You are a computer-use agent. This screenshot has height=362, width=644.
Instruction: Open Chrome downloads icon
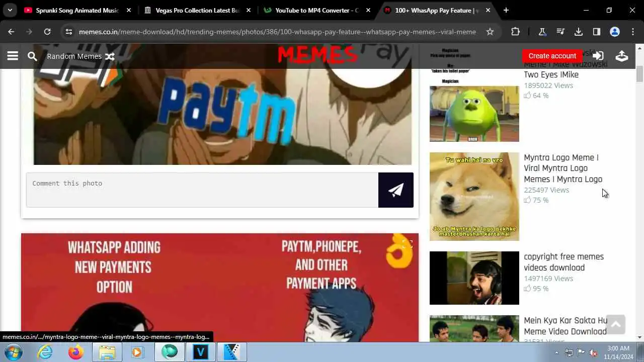coord(579,32)
